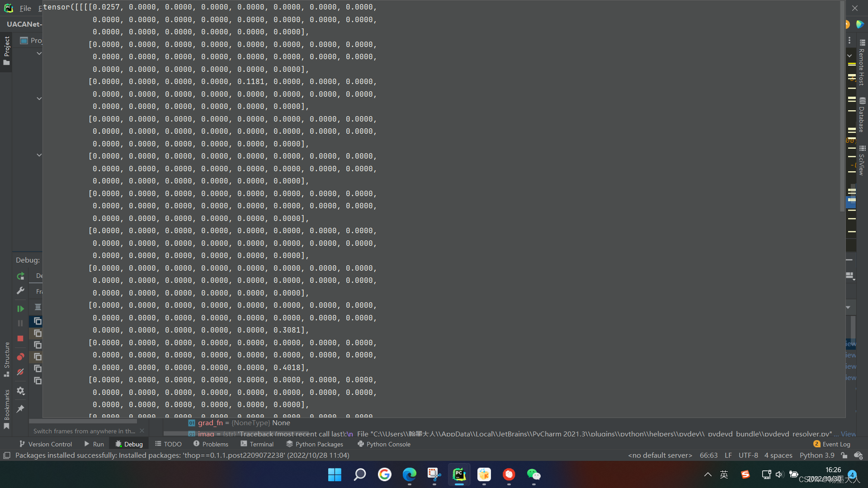Open battery status in tray
The height and width of the screenshot is (488, 868).
793,474
